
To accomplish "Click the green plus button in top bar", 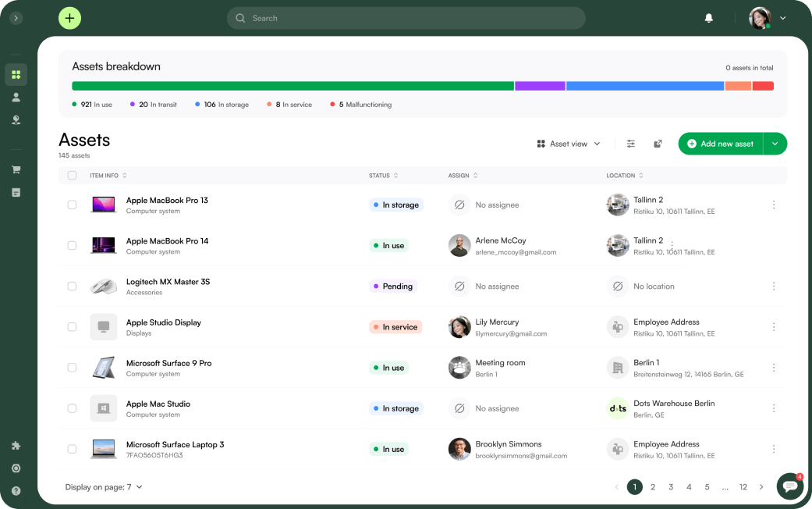I will 69,18.
